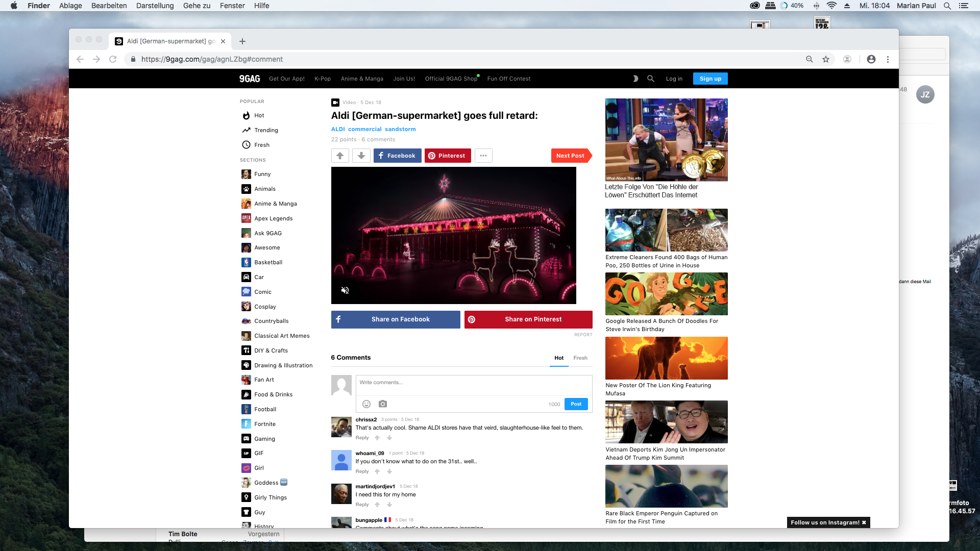Click Log in link
980x551 pixels.
point(674,79)
